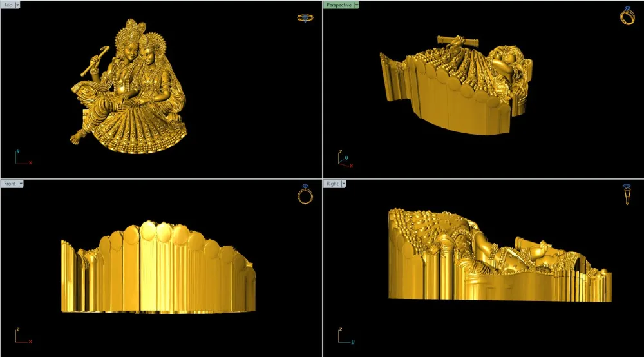Click the ring icon in Perspective viewport

point(627,15)
